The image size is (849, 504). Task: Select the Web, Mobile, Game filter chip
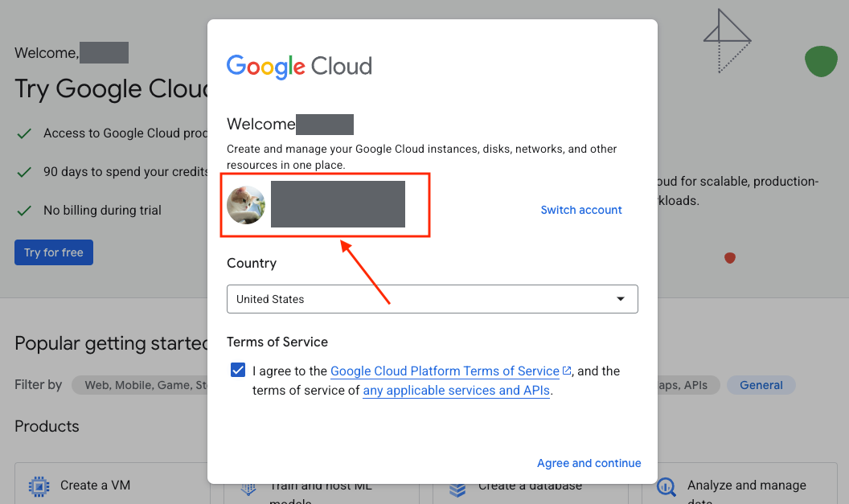[141, 385]
